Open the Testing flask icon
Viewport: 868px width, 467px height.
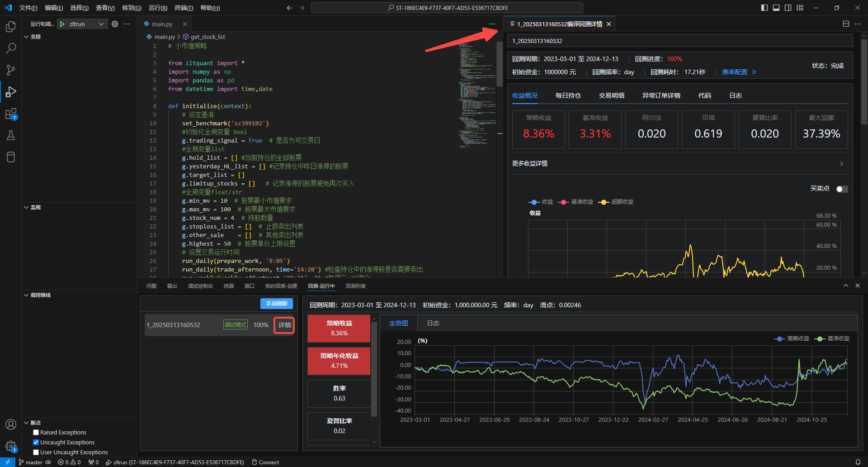tap(11, 135)
